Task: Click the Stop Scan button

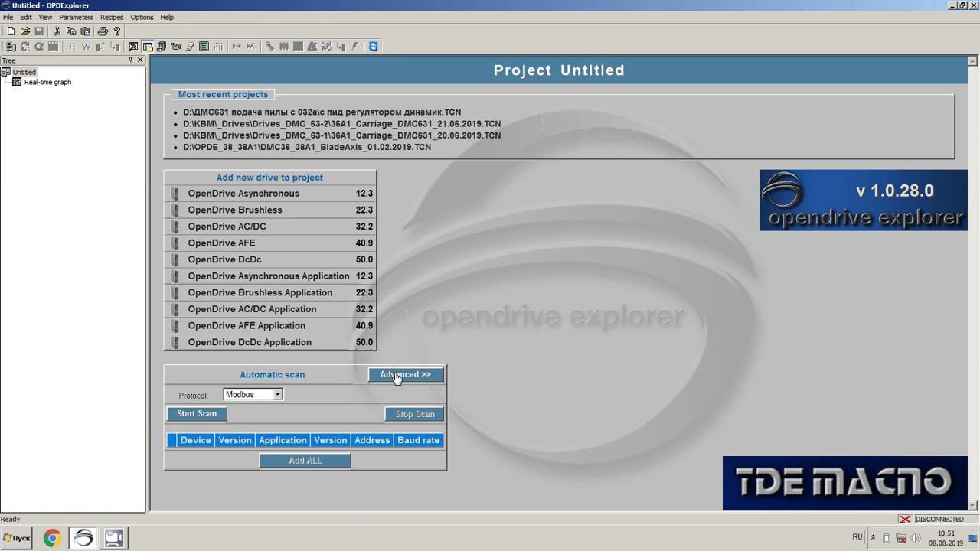Action: pos(414,414)
